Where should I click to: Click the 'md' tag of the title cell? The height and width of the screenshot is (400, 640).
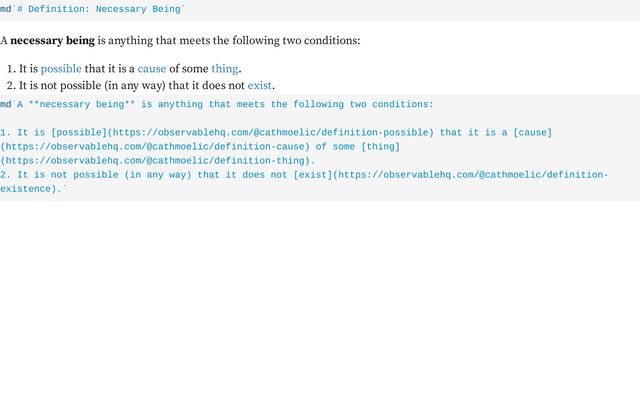[x=6, y=9]
